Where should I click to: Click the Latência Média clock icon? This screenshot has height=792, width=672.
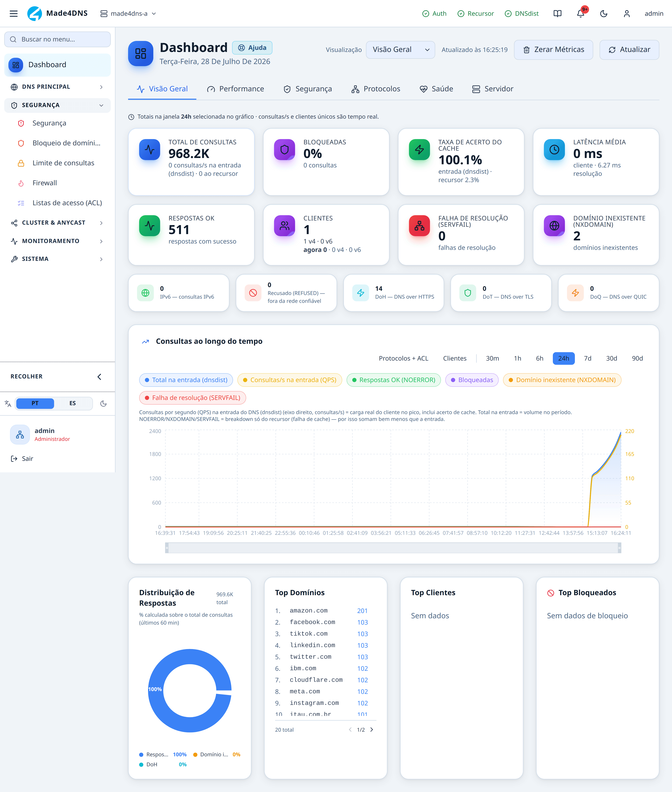pos(554,150)
